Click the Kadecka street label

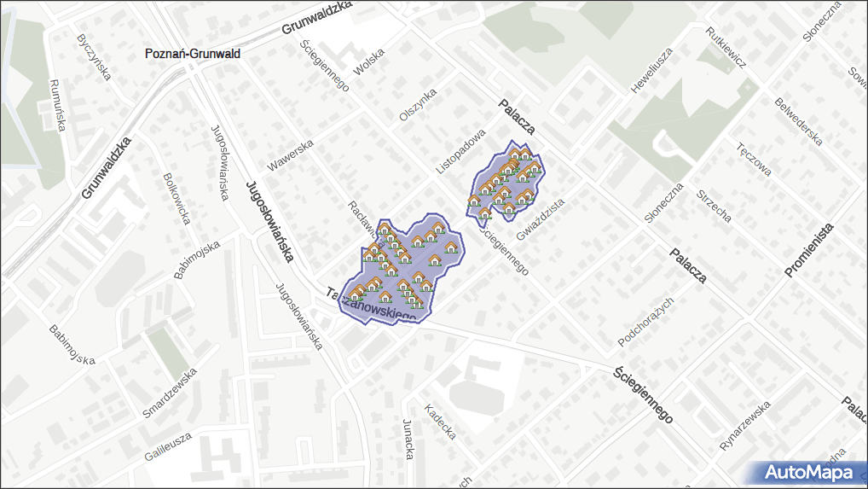pos(440,422)
